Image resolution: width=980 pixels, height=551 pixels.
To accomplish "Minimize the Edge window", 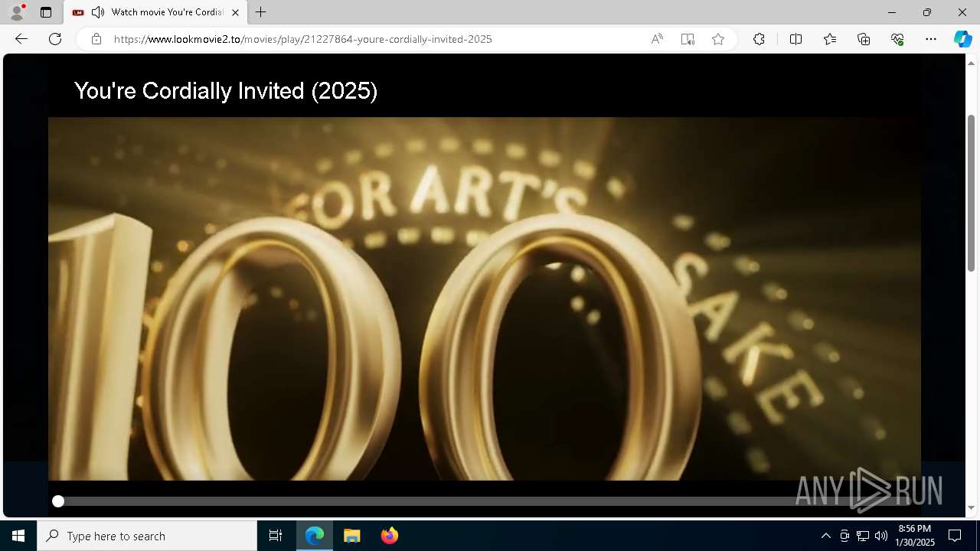I will [891, 12].
